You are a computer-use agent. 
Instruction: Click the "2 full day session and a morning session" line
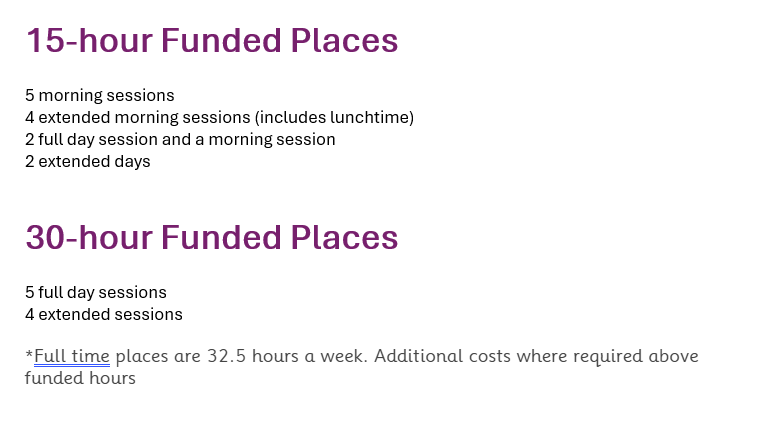(x=180, y=140)
